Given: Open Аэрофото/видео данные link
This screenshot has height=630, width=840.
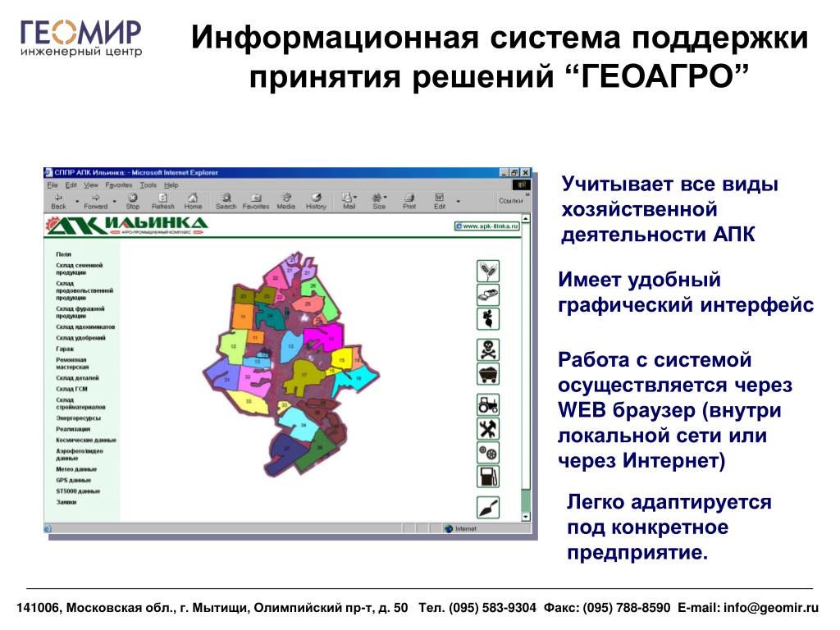Looking at the screenshot, I should point(80,454).
